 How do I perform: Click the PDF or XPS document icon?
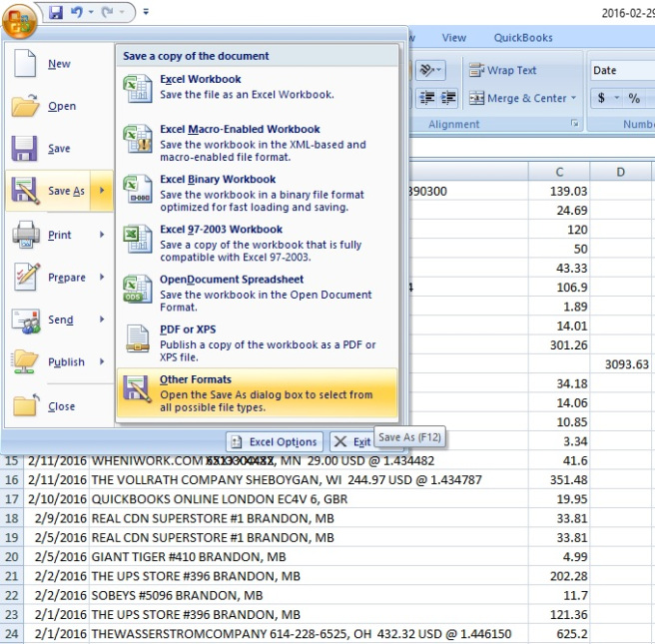(138, 338)
